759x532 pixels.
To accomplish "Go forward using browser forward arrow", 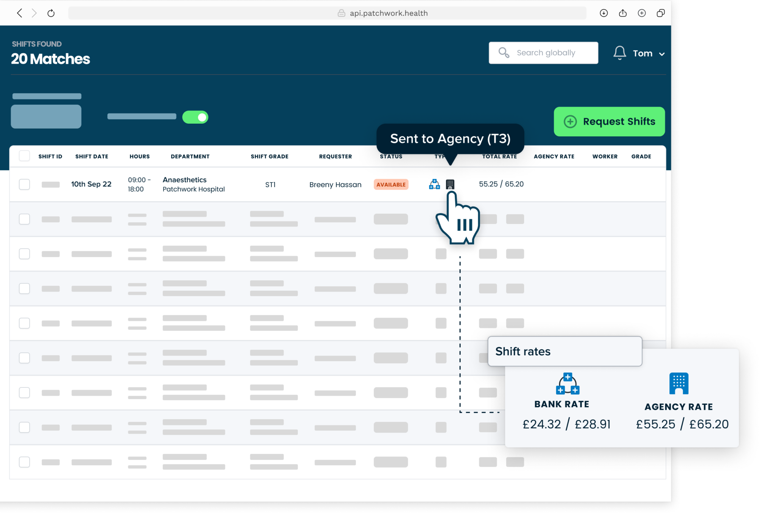I will 35,13.
